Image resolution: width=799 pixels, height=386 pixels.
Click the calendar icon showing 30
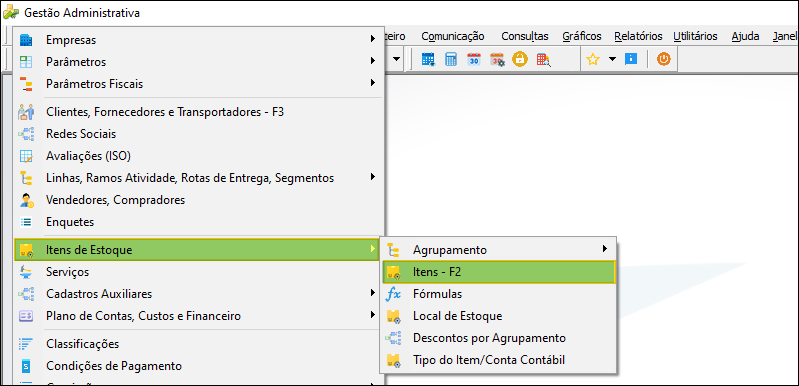coord(474,60)
